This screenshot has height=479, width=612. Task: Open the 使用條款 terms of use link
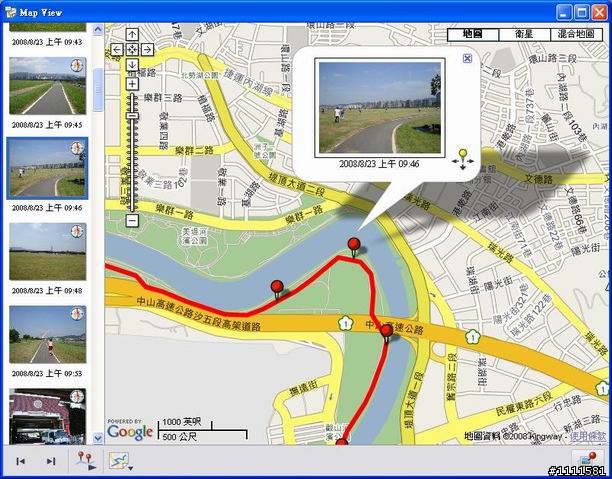[x=588, y=436]
